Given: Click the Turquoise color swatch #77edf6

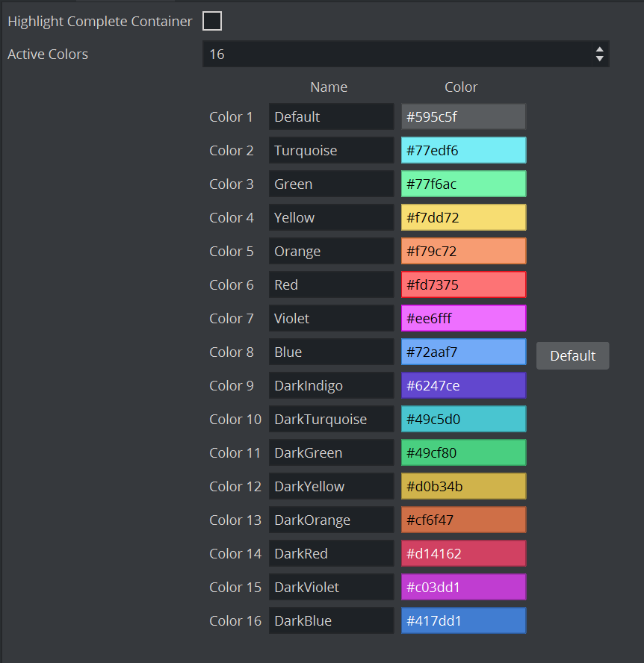Looking at the screenshot, I should (x=463, y=150).
